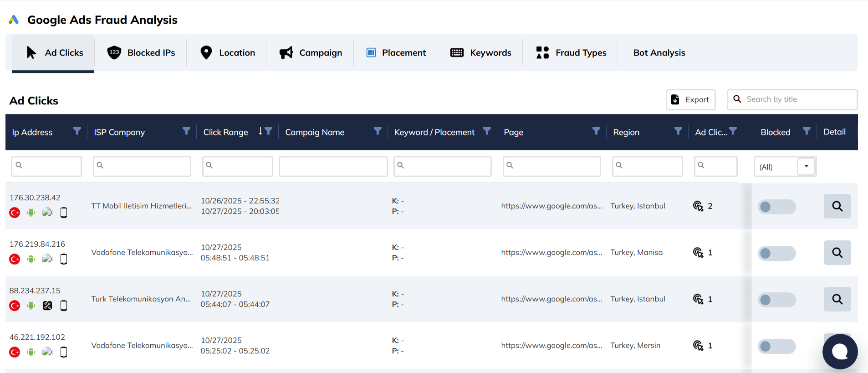Viewport: 868px width, 373px height.
Task: Click filter icon on ISP Company column
Action: [x=186, y=131]
